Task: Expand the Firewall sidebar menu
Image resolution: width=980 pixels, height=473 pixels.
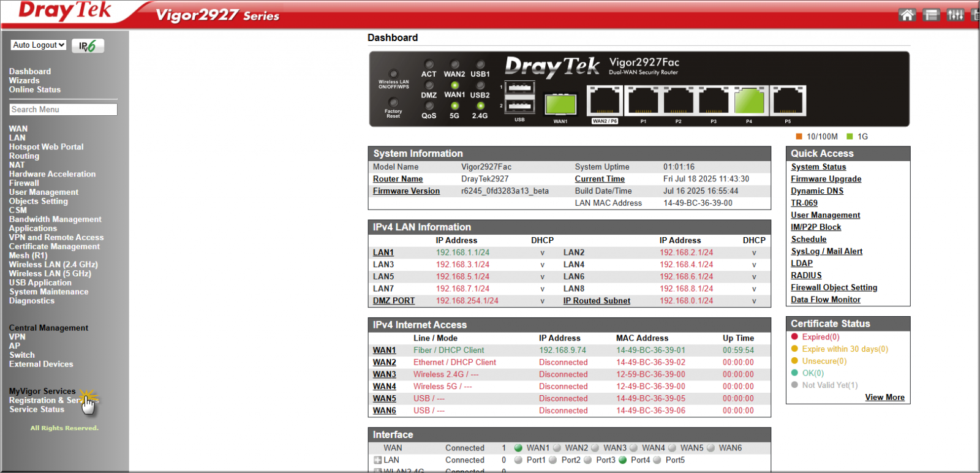Action: 24,183
